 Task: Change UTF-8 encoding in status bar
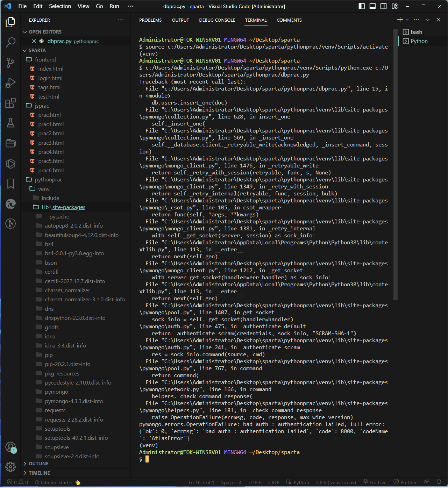click(255, 482)
